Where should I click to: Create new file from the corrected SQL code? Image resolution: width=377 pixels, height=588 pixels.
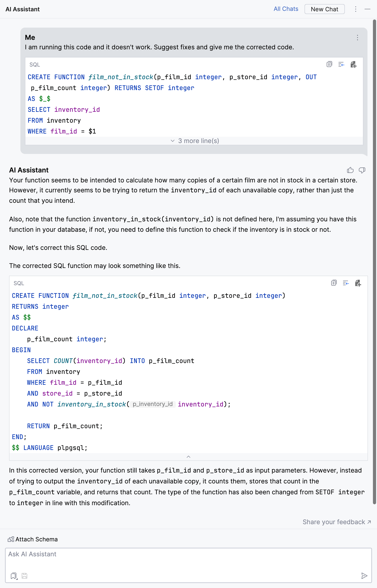click(x=358, y=283)
